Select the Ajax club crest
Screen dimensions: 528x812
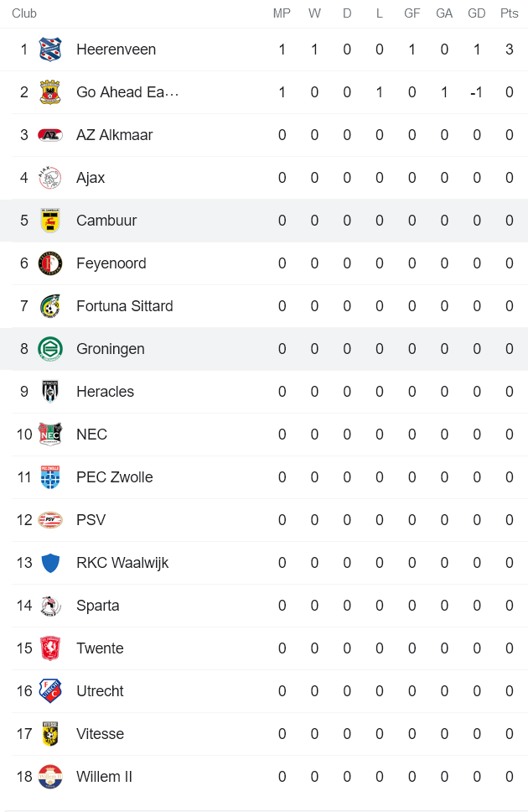tap(50, 178)
